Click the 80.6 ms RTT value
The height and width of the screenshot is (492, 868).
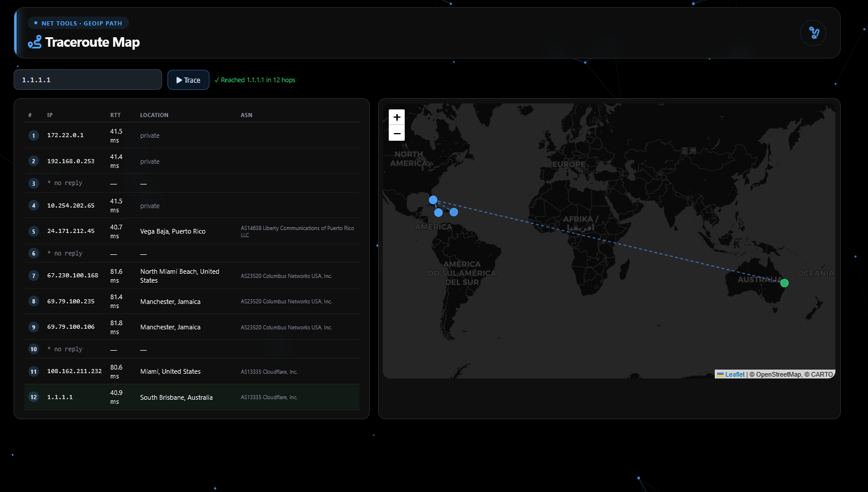point(117,371)
